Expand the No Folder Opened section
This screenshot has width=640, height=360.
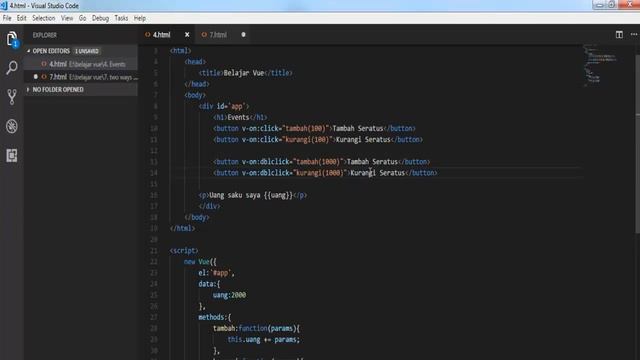tap(29, 89)
